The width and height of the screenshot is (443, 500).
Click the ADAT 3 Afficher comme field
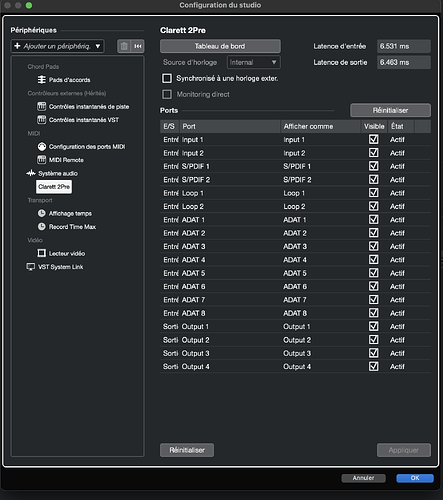321,246
